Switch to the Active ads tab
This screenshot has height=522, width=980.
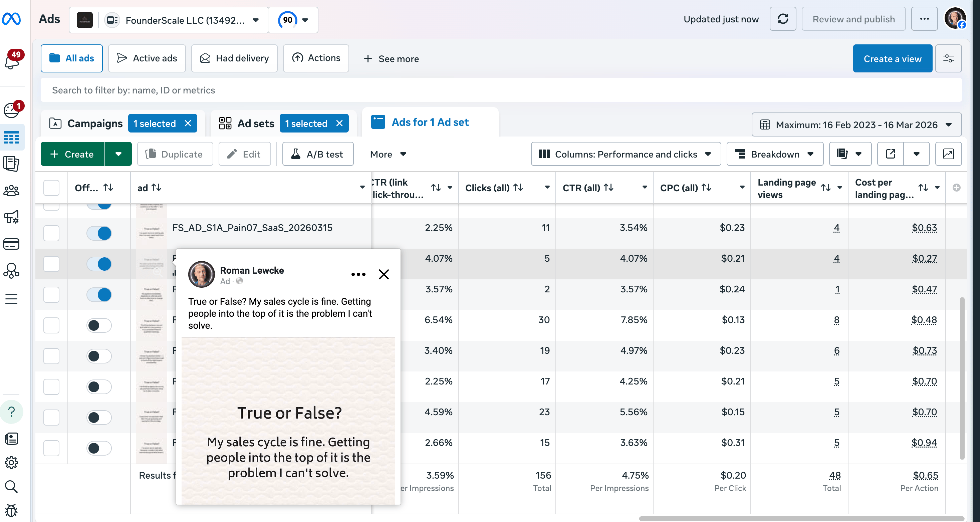pos(147,59)
